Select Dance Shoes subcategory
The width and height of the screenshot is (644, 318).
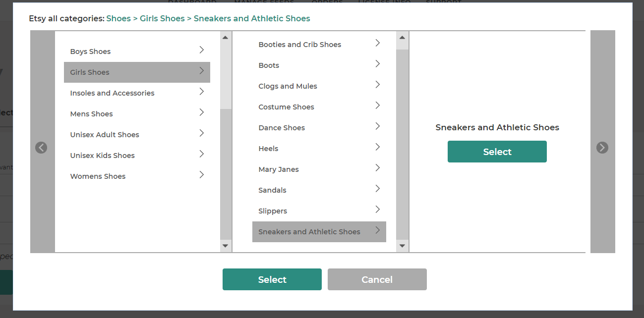point(319,128)
